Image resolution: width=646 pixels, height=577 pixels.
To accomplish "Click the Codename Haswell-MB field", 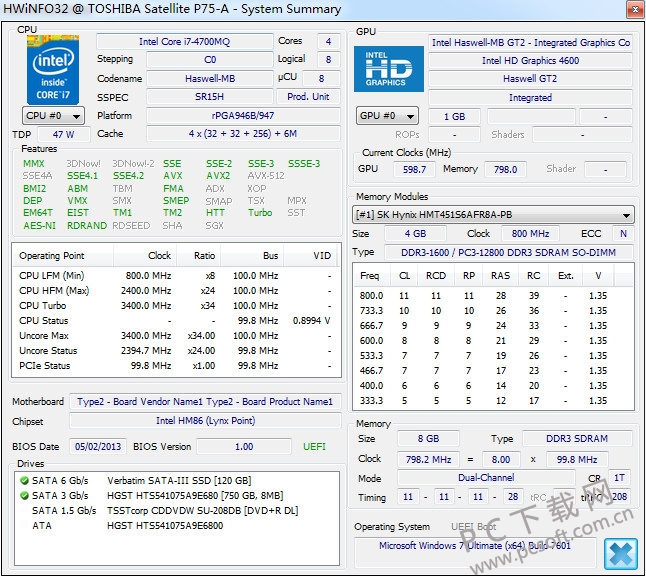I will pos(210,79).
